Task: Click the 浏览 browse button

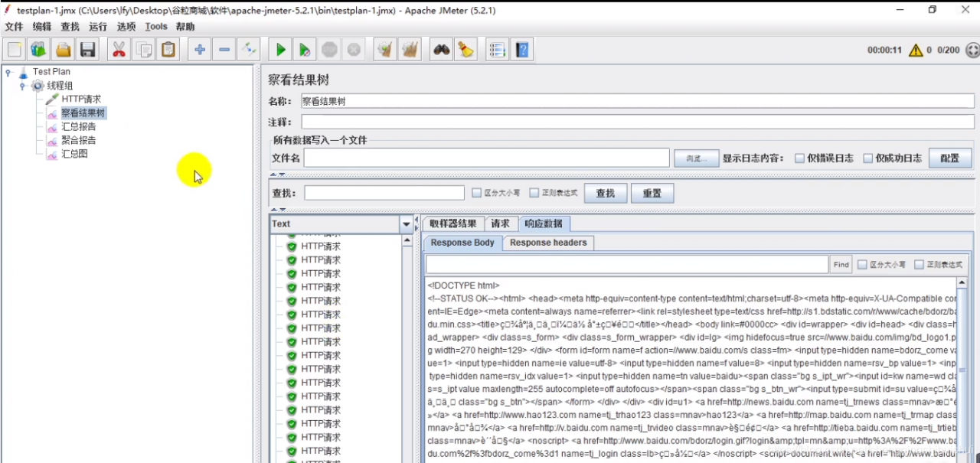Action: pos(697,158)
